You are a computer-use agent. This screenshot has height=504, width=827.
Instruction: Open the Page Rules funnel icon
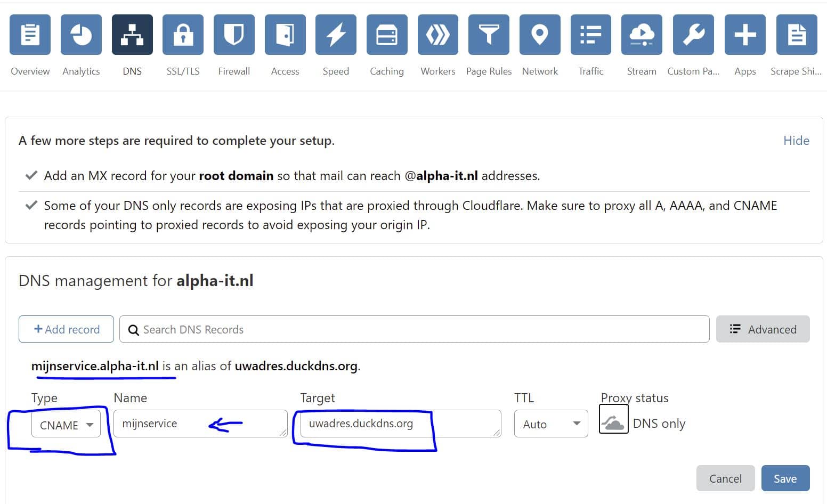pyautogui.click(x=489, y=35)
